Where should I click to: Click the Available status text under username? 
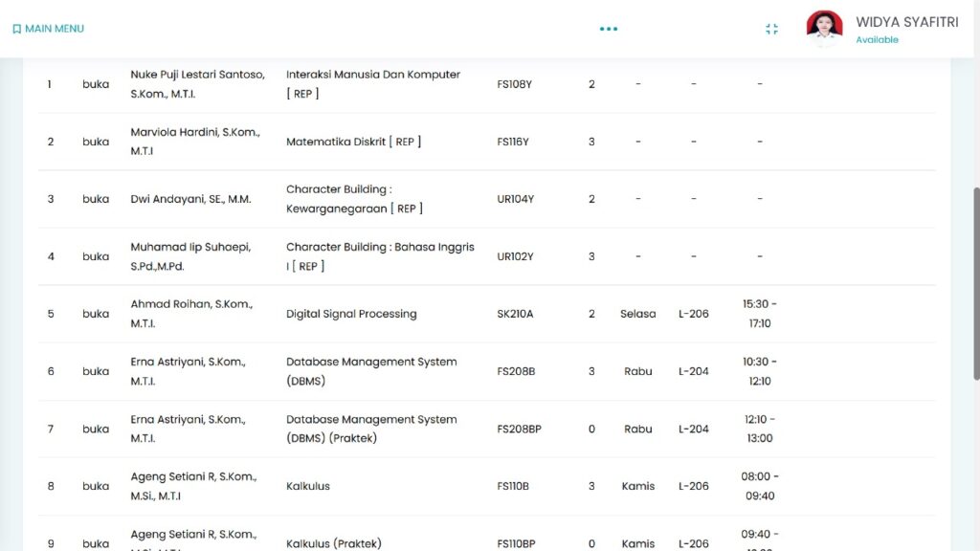877,40
